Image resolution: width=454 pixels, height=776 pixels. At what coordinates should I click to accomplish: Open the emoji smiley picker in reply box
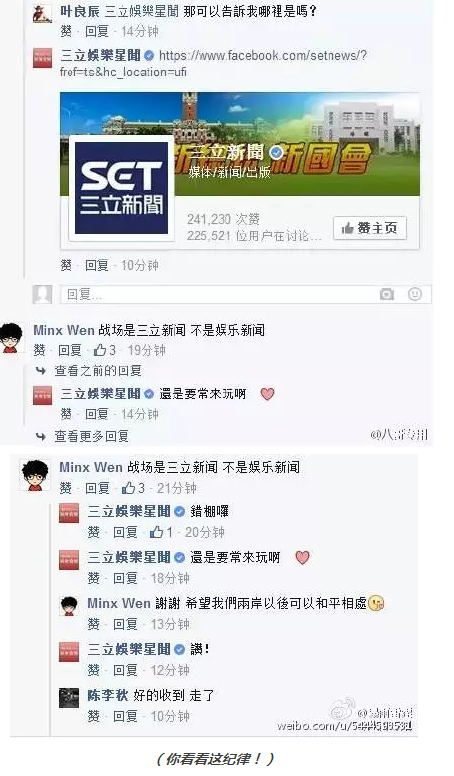point(415,294)
